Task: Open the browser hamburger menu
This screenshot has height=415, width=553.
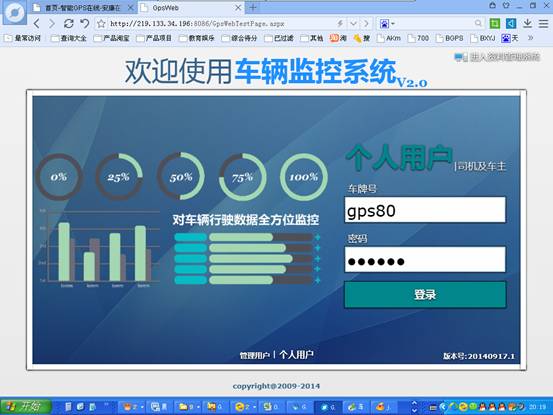Action: pyautogui.click(x=543, y=24)
